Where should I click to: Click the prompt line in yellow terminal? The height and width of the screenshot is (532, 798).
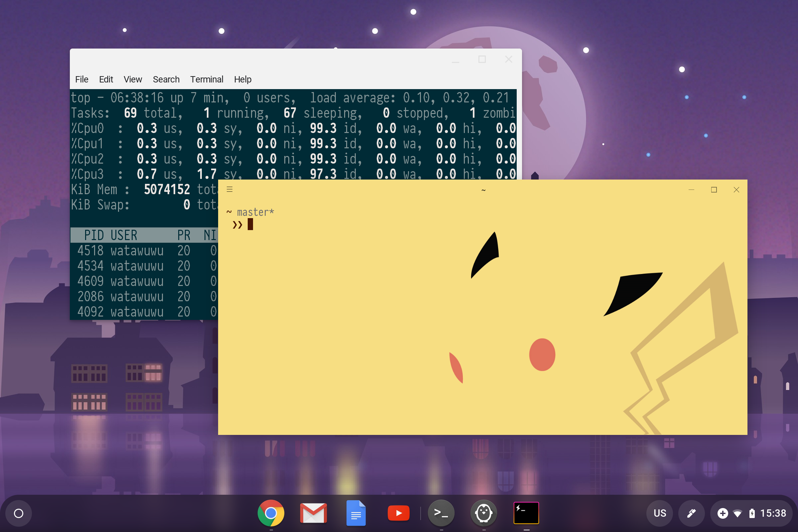[x=250, y=224]
